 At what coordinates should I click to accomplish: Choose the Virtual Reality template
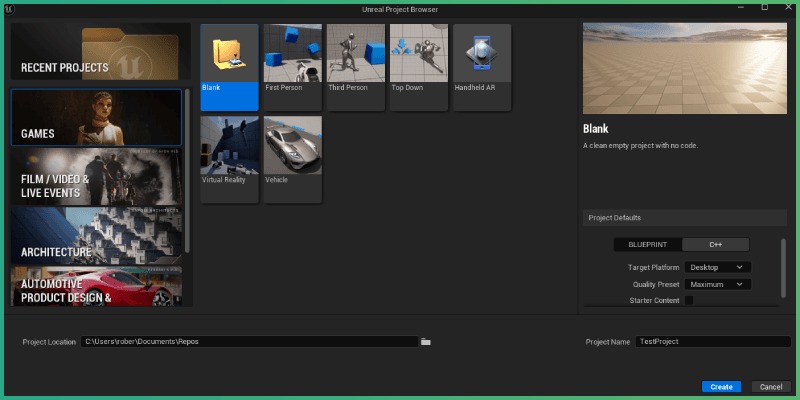pyautogui.click(x=230, y=160)
